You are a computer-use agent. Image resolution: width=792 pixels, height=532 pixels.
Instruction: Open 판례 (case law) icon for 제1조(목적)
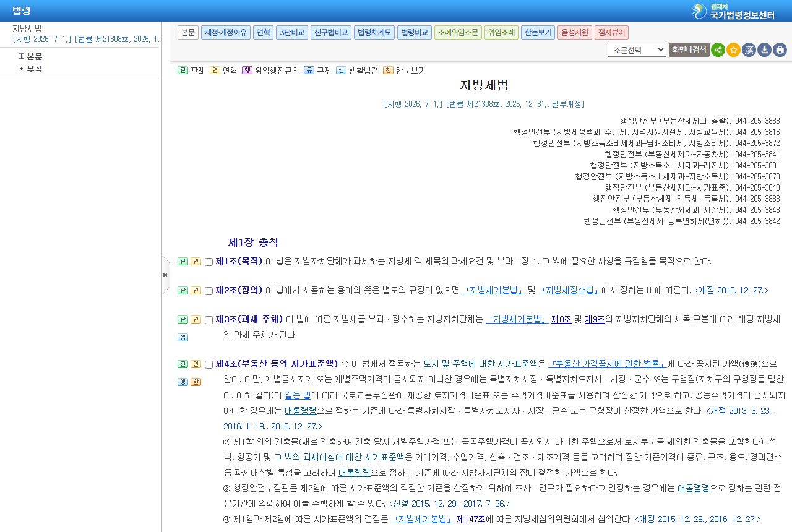pos(183,261)
